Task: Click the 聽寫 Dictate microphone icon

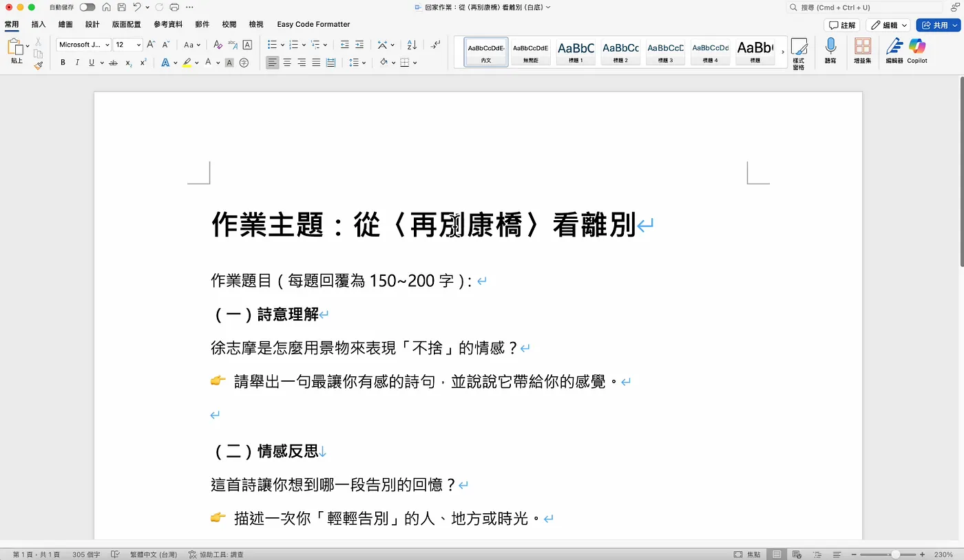Action: pyautogui.click(x=830, y=51)
